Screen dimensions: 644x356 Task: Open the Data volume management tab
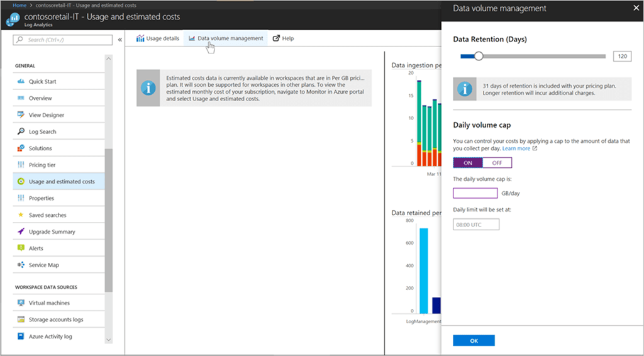pyautogui.click(x=226, y=38)
